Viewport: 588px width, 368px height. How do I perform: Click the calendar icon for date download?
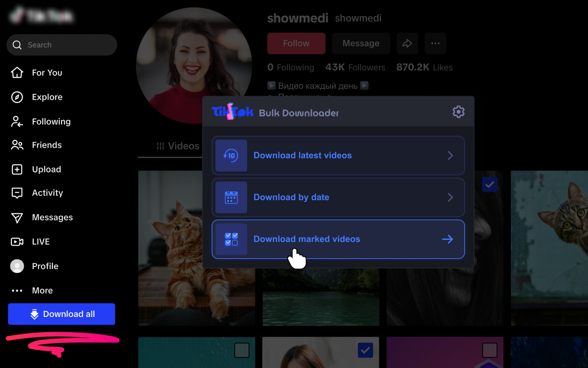point(231,197)
